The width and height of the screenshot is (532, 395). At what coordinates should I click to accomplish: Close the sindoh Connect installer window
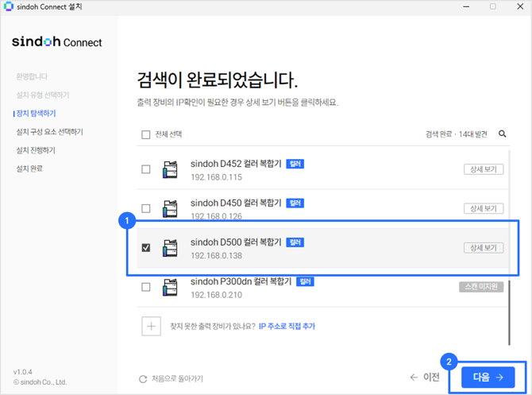[x=520, y=6]
